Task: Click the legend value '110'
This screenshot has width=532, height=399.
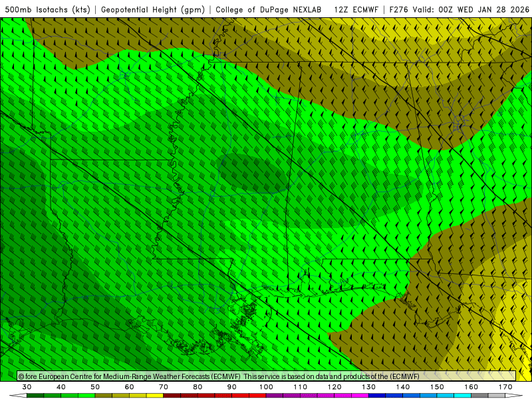Action: click(301, 387)
